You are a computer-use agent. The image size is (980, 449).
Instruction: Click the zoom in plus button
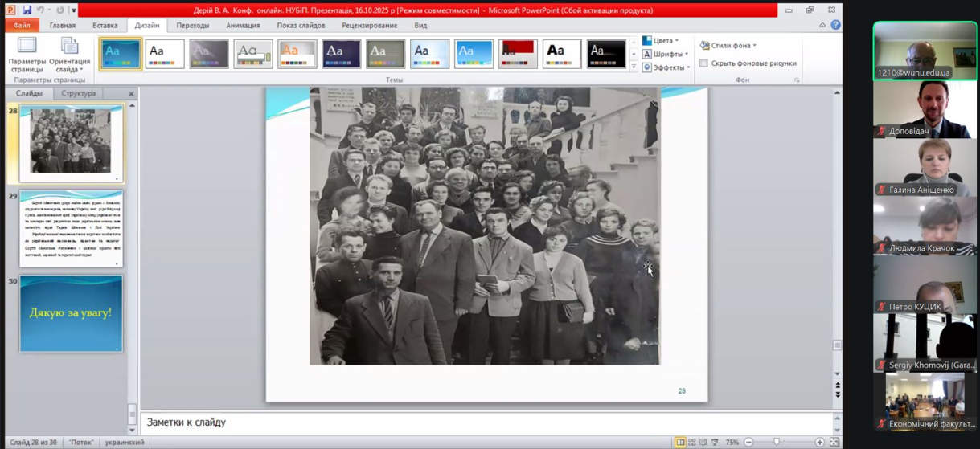(819, 443)
